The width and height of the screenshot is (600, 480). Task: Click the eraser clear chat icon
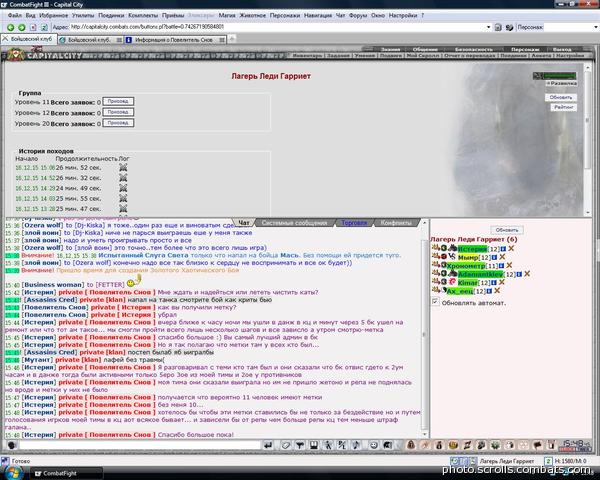tap(285, 445)
